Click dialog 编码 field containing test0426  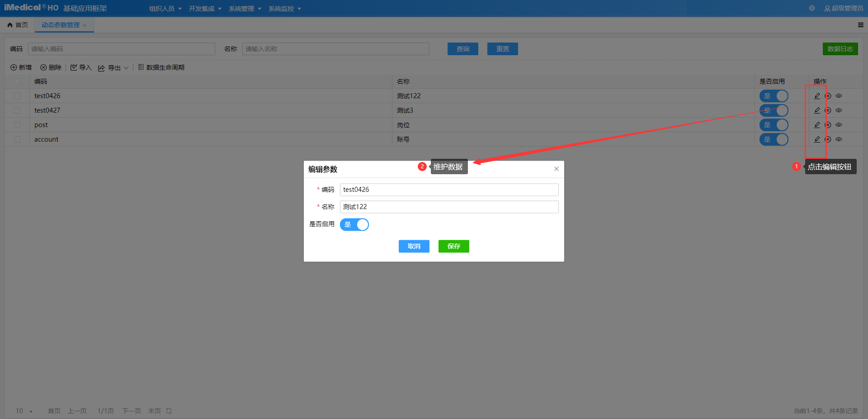(449, 190)
